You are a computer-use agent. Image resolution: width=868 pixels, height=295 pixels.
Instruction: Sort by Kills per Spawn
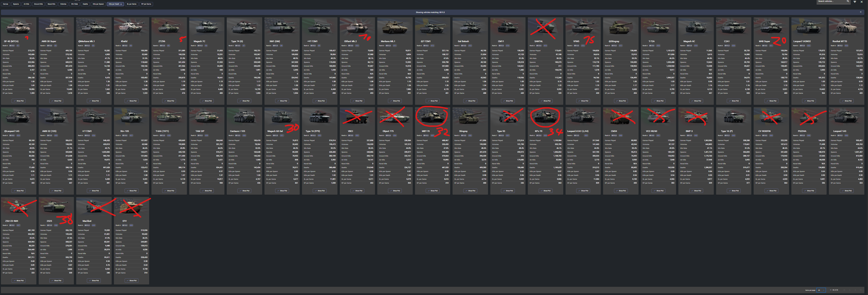coord(98,4)
